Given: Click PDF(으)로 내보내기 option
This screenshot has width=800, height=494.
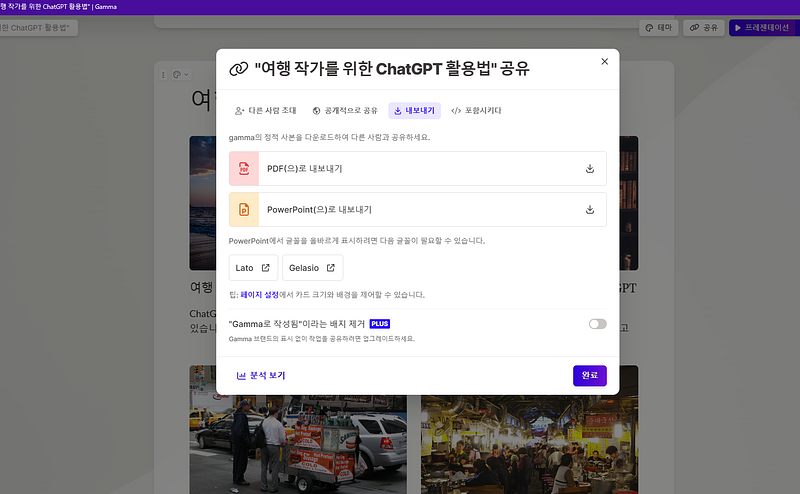Looking at the screenshot, I should pos(417,168).
